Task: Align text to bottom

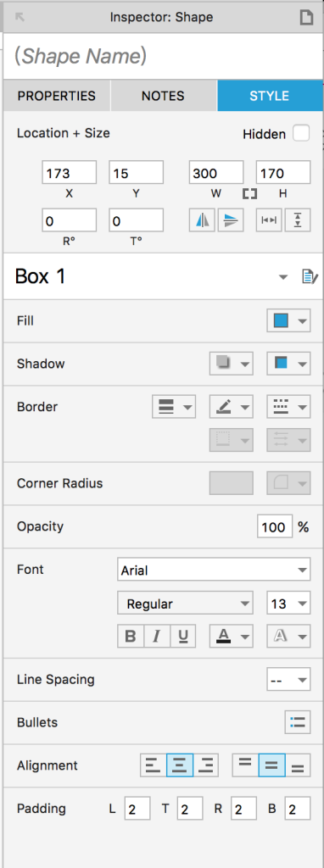Action: [x=298, y=765]
